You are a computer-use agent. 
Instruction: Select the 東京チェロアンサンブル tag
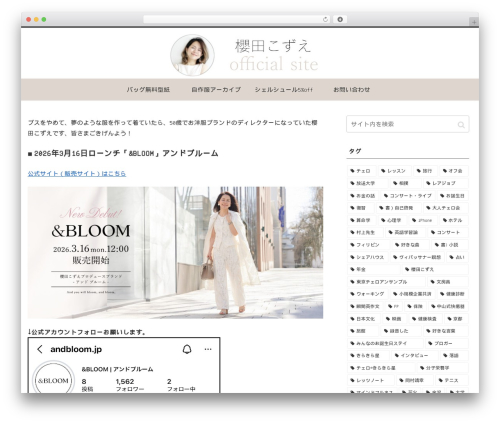point(387,282)
